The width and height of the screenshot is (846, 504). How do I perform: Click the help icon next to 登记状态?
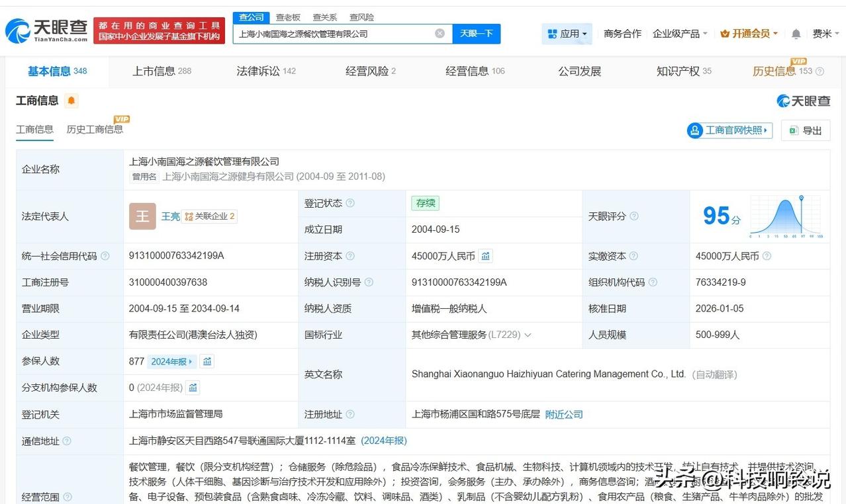(x=350, y=204)
